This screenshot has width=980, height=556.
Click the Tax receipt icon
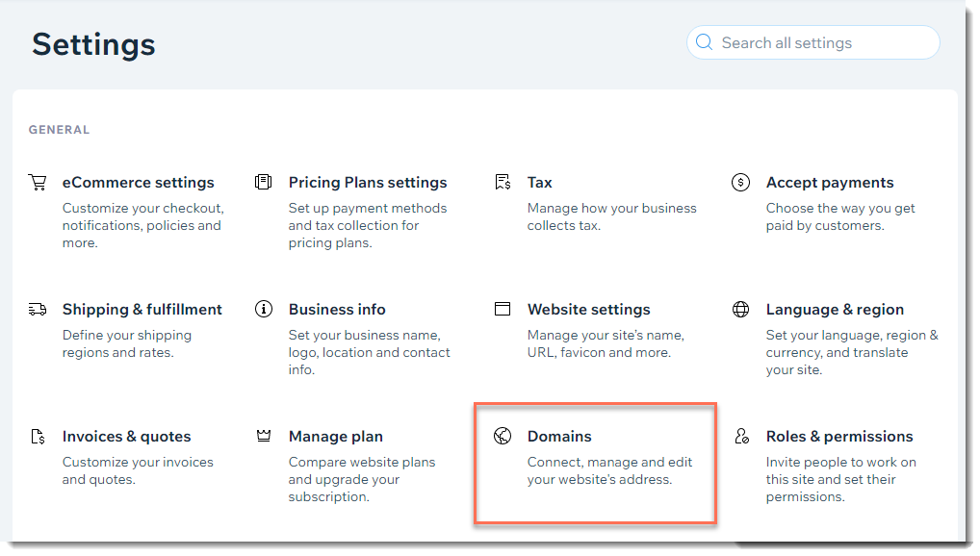click(503, 182)
